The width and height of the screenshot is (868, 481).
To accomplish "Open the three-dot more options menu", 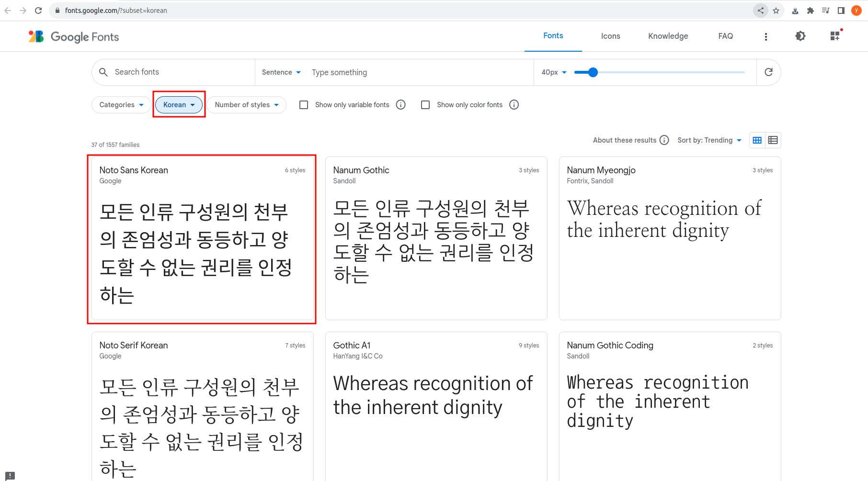I will pyautogui.click(x=766, y=36).
